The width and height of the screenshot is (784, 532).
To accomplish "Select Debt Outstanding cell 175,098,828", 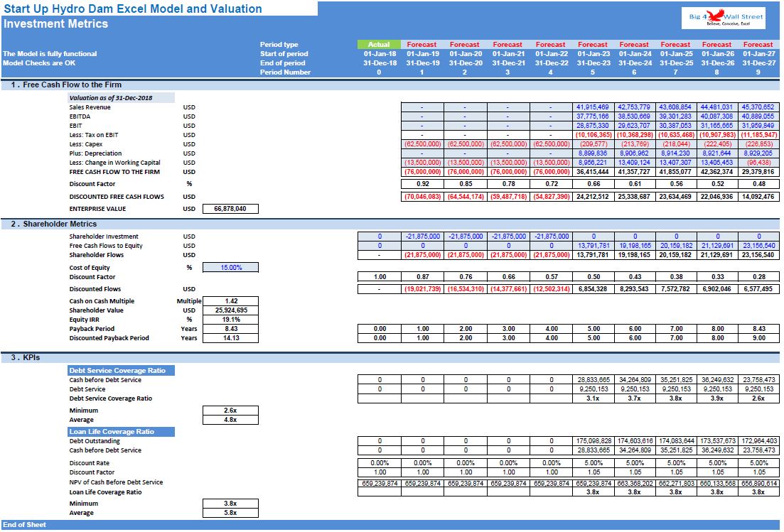I will click(594, 441).
